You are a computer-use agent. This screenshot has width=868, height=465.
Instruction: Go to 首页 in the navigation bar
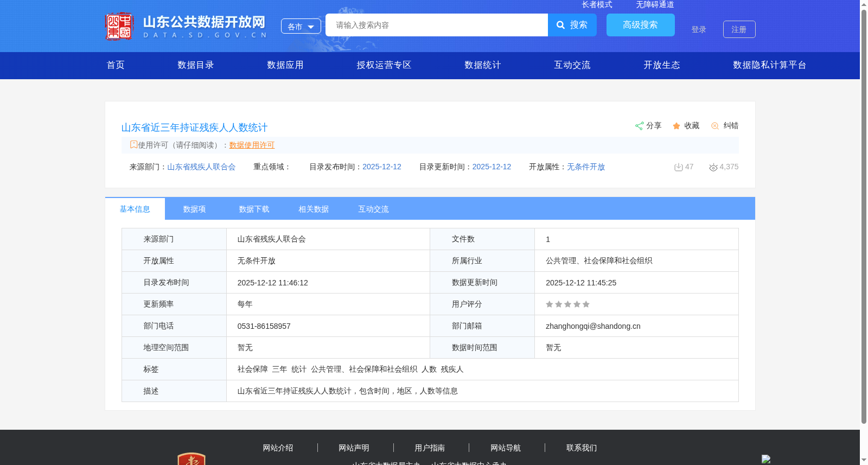coord(116,65)
